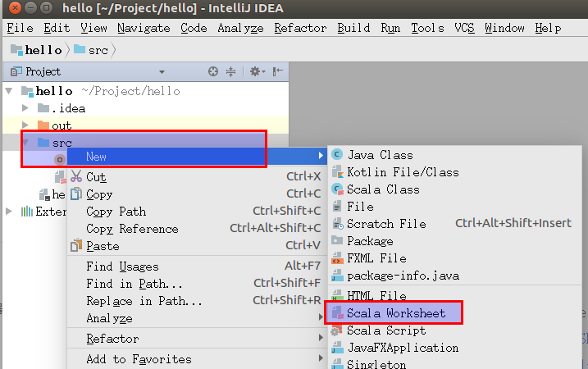Click the Project view icon in panel header

point(16,71)
